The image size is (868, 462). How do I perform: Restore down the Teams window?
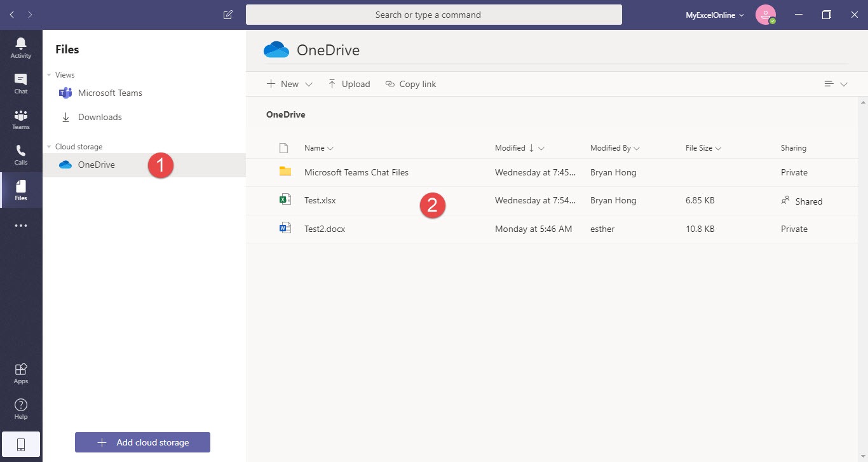point(827,15)
